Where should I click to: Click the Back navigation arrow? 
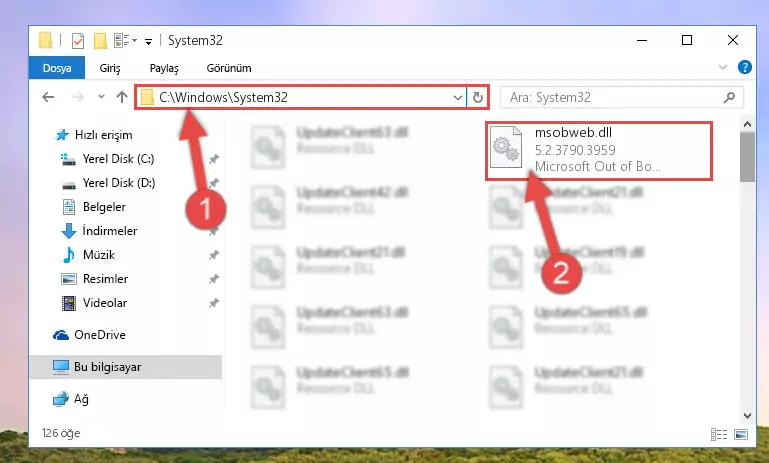click(48, 97)
